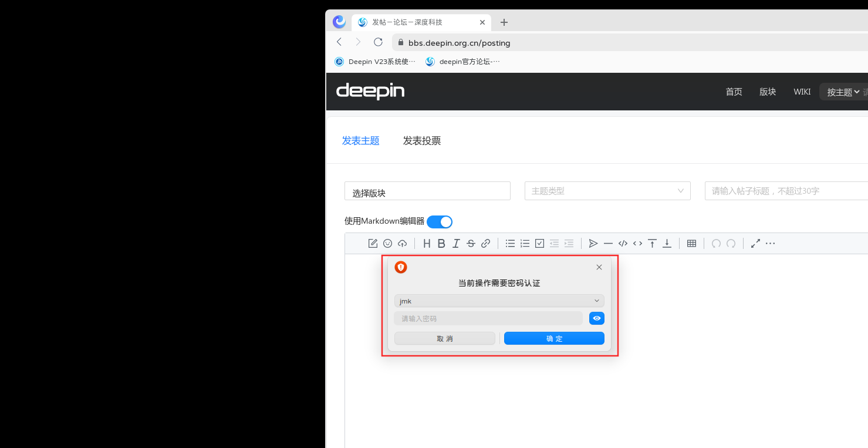Click the password input field
This screenshot has height=448, width=868.
point(488,318)
